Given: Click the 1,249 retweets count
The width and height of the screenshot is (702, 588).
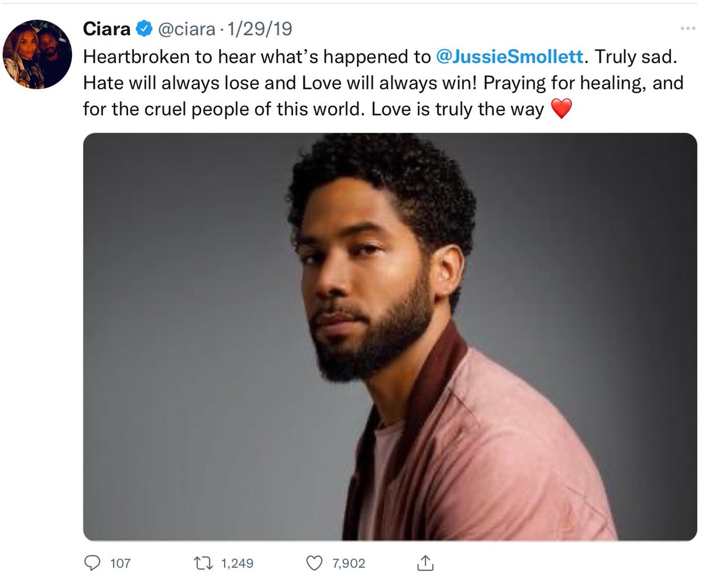Looking at the screenshot, I should point(238,563).
